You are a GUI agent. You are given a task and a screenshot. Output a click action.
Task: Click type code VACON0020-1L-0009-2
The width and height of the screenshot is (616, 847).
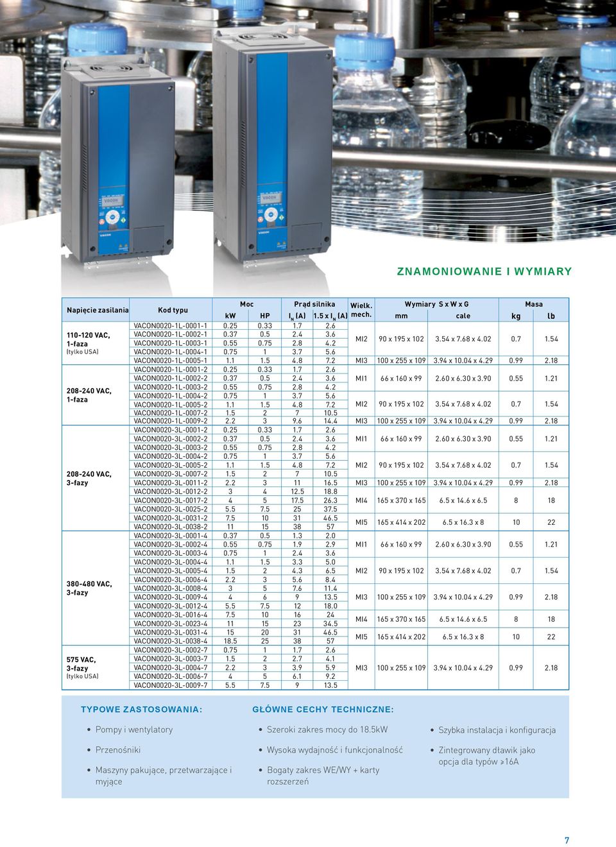point(171,422)
